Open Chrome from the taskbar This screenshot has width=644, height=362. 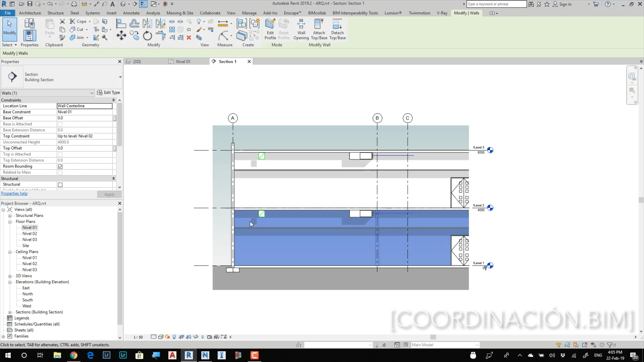[x=73, y=355]
